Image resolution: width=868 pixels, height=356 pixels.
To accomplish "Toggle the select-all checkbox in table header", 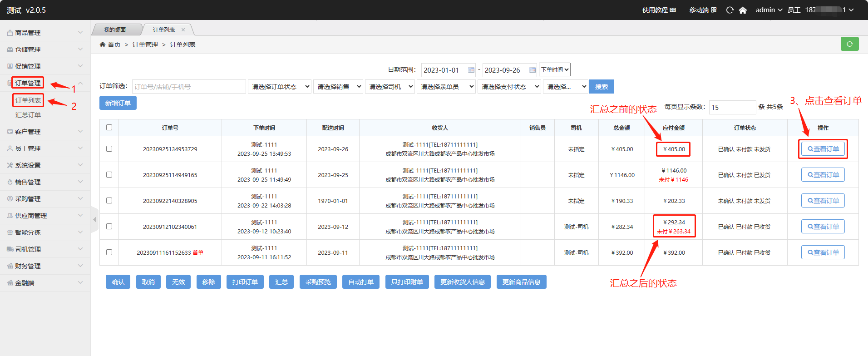I will (109, 128).
